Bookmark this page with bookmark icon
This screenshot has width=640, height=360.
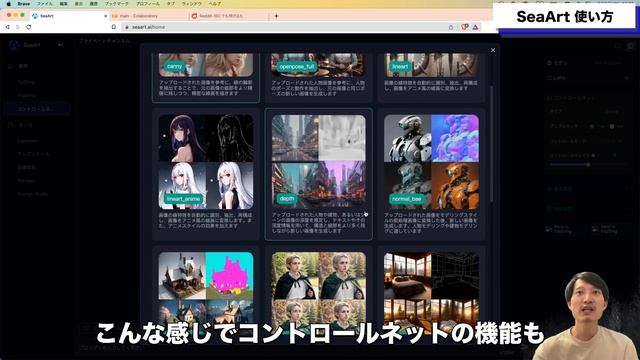coord(113,27)
